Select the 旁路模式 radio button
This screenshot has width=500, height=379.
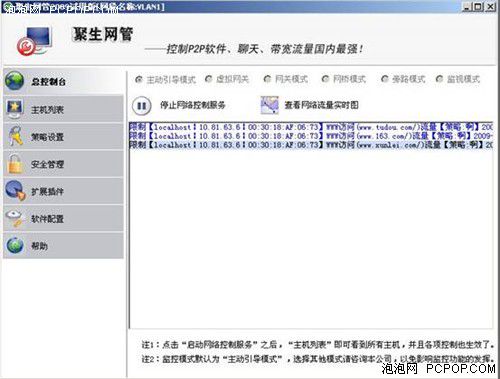(384, 79)
